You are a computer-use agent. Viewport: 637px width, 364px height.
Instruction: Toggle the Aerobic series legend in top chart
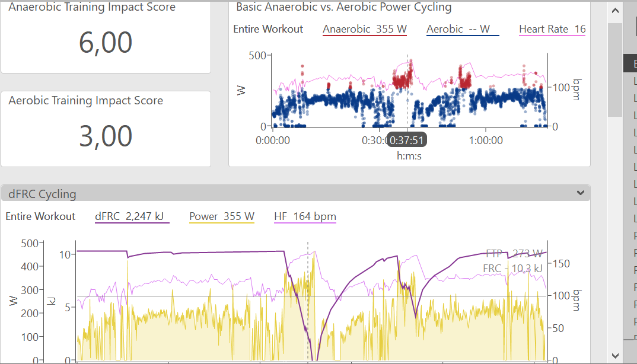tap(463, 29)
